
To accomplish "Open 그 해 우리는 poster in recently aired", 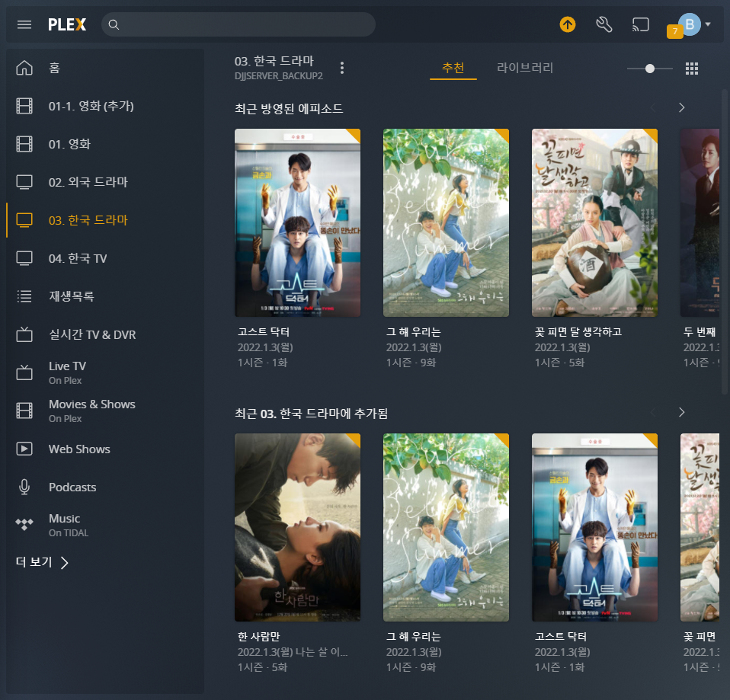I will (446, 223).
